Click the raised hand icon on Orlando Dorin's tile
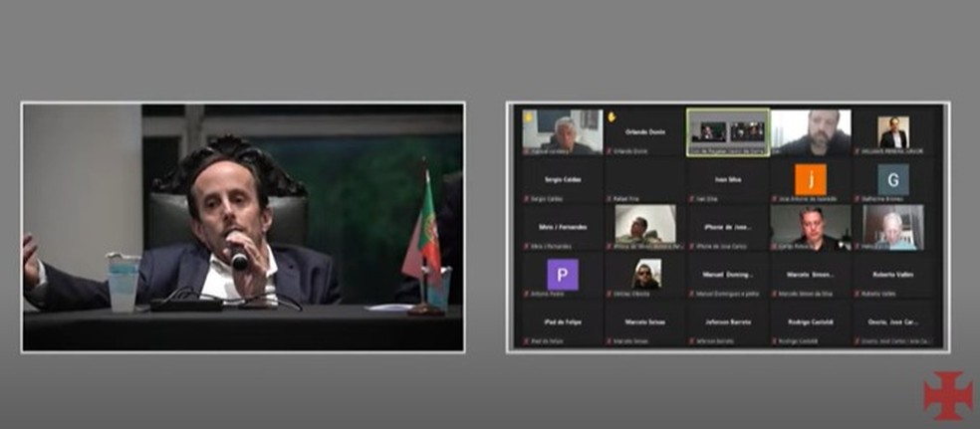Screen dimensions: 980x429 (x=611, y=115)
